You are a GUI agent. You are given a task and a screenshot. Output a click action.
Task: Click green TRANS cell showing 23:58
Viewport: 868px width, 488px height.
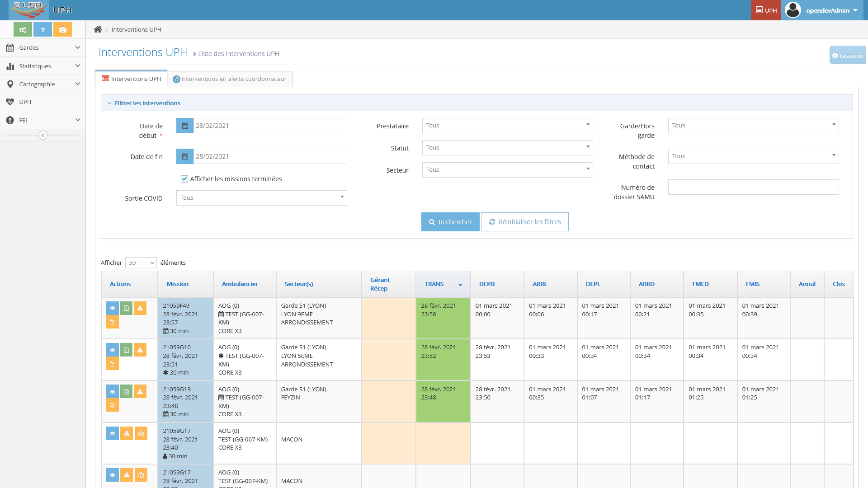[443, 318]
